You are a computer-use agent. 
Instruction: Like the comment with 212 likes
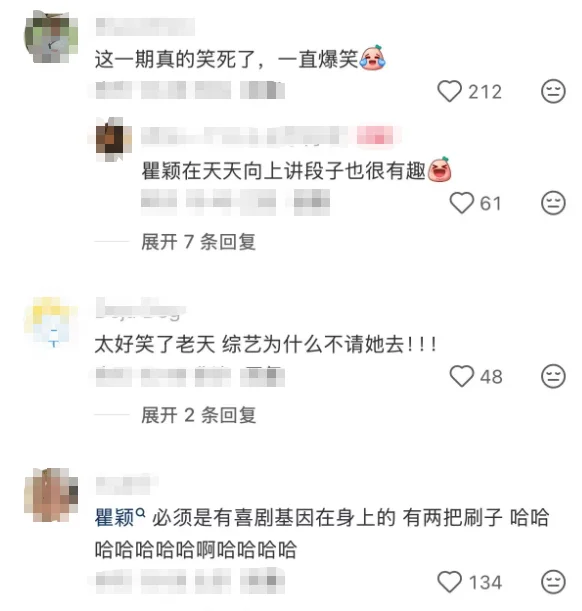(x=450, y=91)
